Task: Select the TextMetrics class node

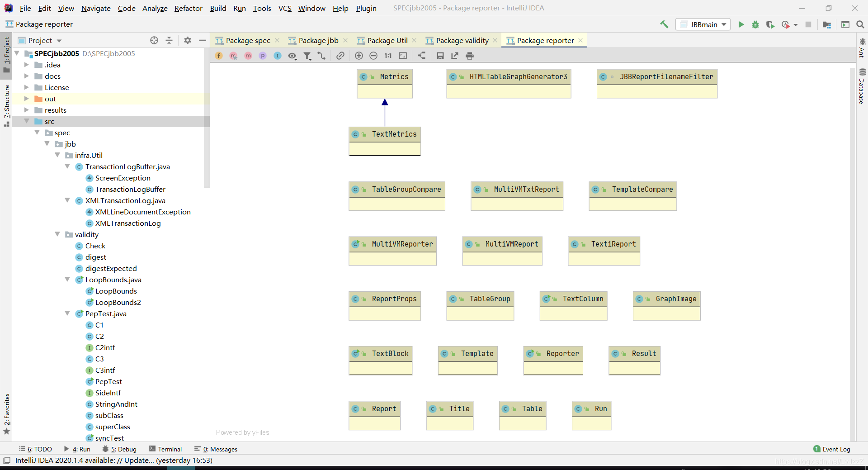Action: (385, 141)
